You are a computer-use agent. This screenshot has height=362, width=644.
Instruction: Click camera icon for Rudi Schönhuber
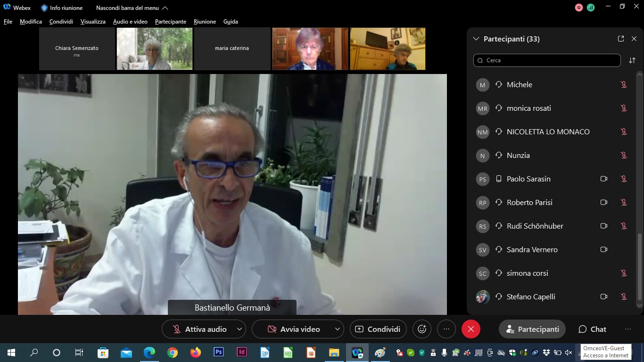tap(603, 226)
